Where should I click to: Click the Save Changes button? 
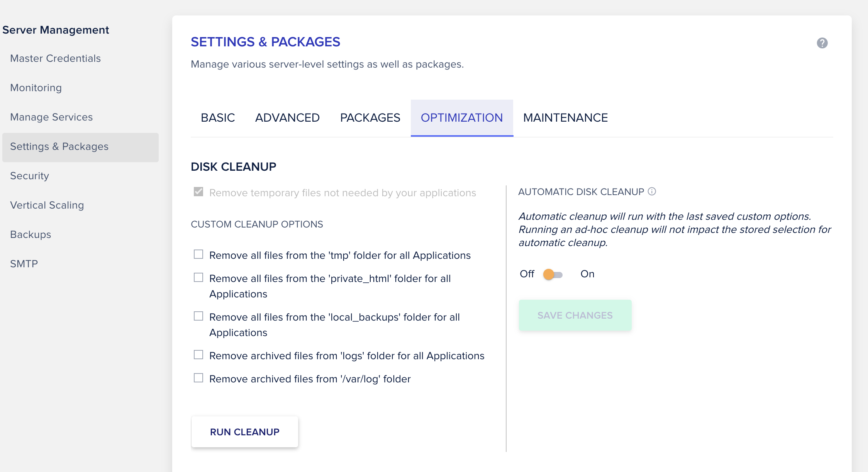(575, 316)
